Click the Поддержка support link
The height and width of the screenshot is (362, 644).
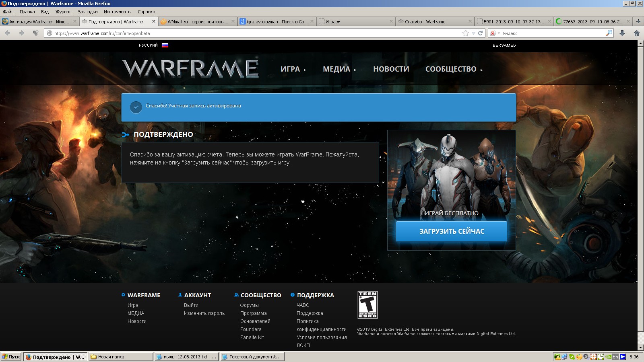pos(310,313)
